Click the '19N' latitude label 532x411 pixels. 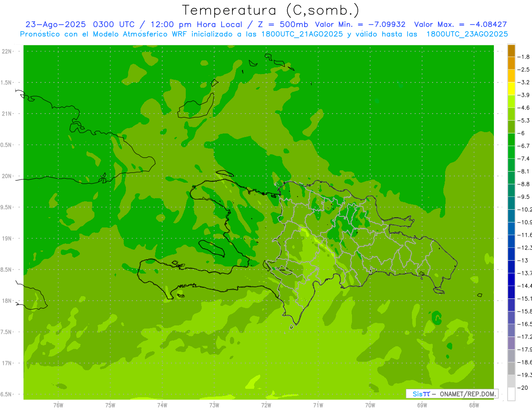coord(7,238)
